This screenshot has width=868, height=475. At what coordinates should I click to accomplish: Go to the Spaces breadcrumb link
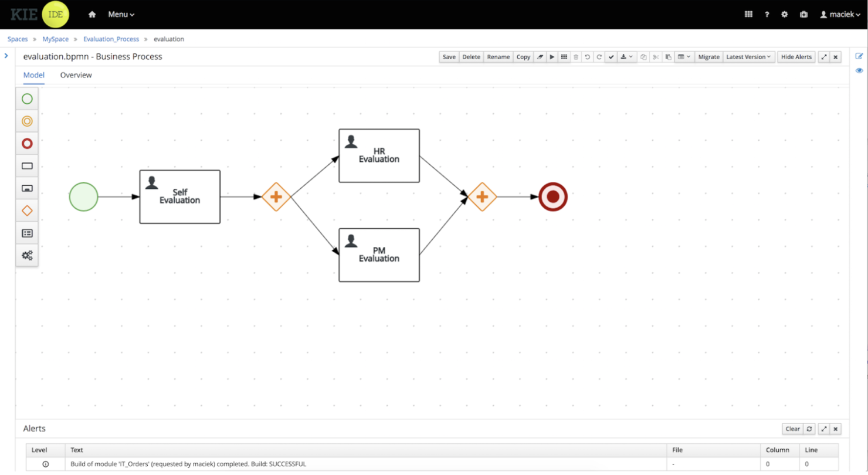(x=18, y=39)
